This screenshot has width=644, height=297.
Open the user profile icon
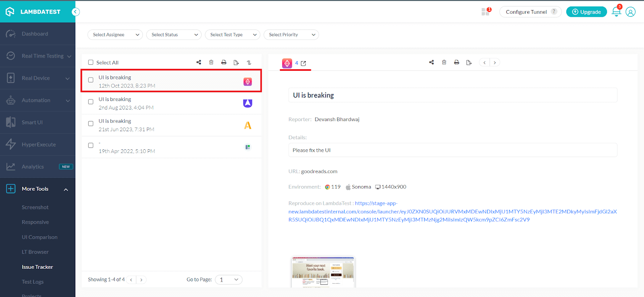(631, 12)
